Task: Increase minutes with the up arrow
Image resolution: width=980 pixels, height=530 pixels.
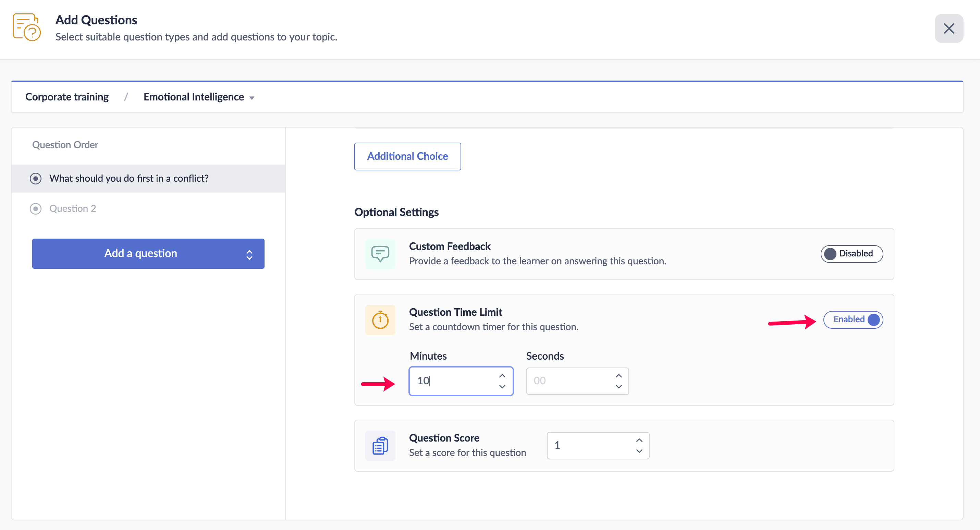Action: (502, 376)
